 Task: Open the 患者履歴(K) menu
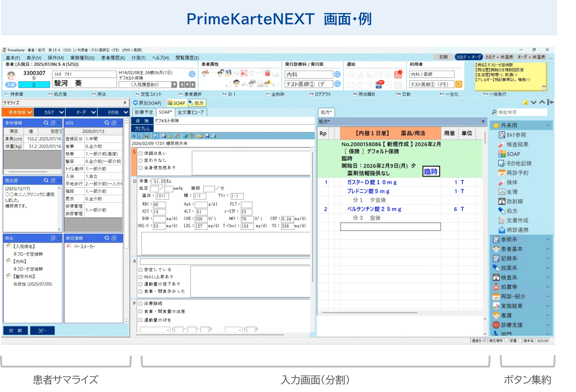(x=113, y=58)
